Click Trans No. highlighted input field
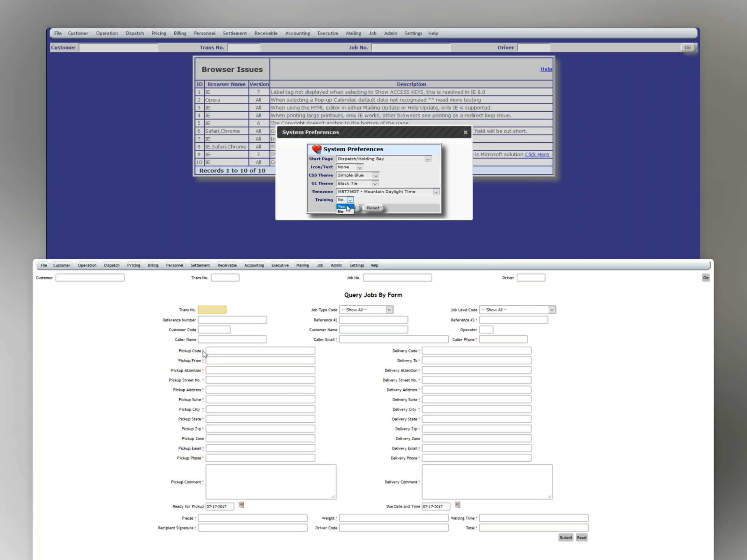This screenshot has height=560, width=747. (x=212, y=309)
